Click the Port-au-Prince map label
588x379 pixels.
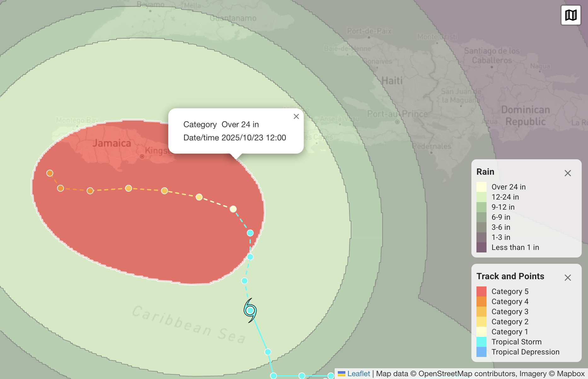click(397, 114)
